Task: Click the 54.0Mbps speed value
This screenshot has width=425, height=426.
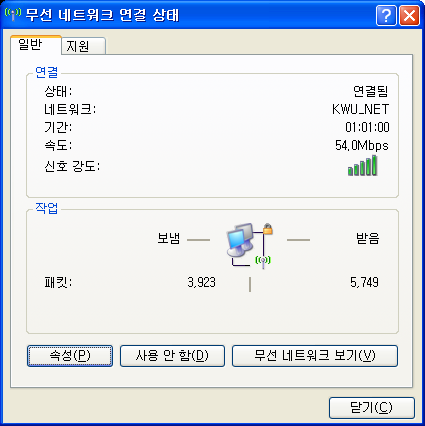Action: [x=362, y=146]
